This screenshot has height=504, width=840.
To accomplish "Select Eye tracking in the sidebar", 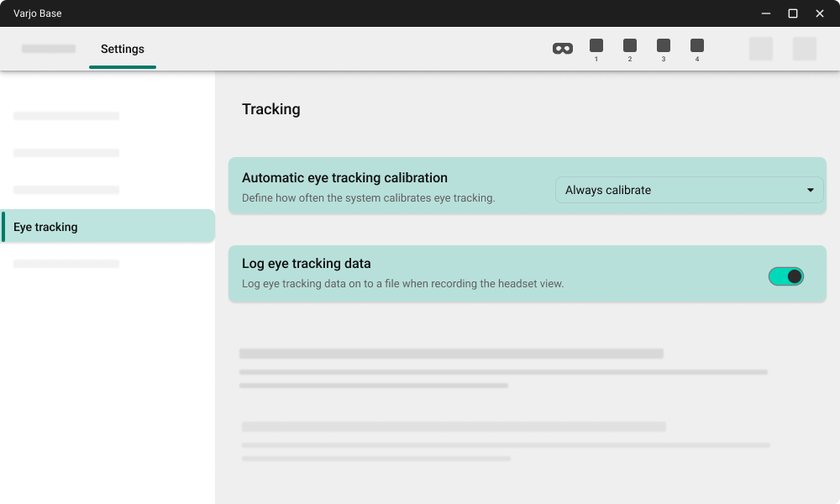I will (108, 227).
